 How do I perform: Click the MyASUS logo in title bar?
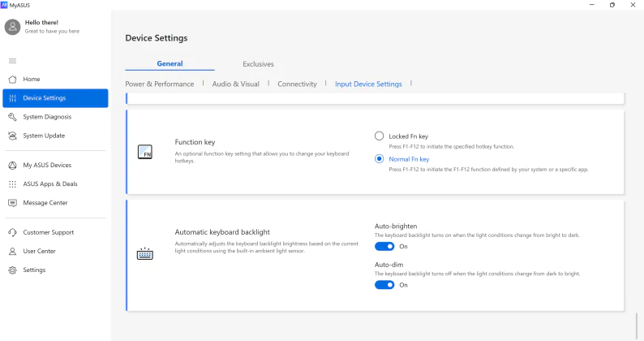[x=4, y=5]
